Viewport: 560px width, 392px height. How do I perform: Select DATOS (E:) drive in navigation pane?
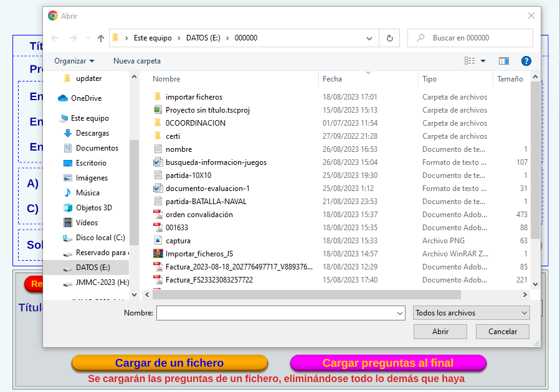tap(92, 268)
